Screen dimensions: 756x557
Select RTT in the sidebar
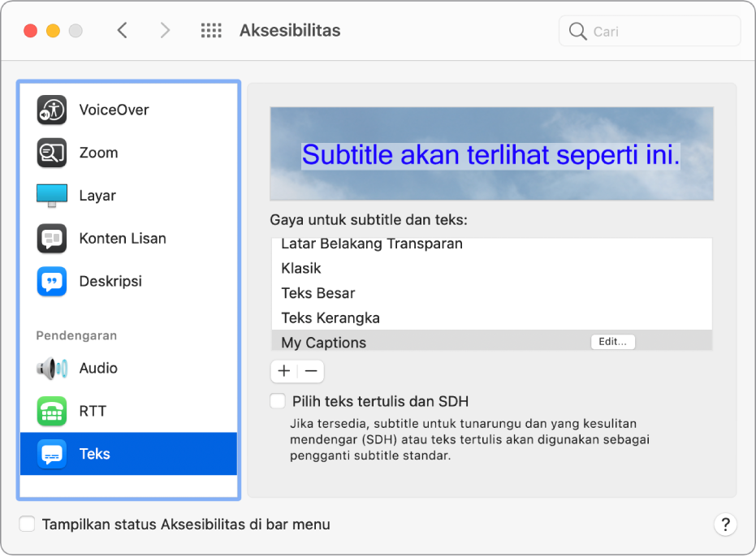click(x=92, y=411)
